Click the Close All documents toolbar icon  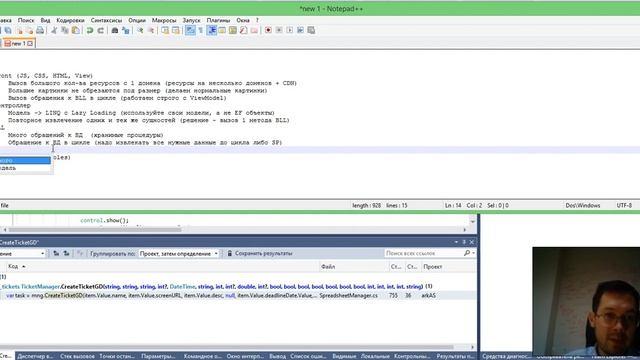29,30
